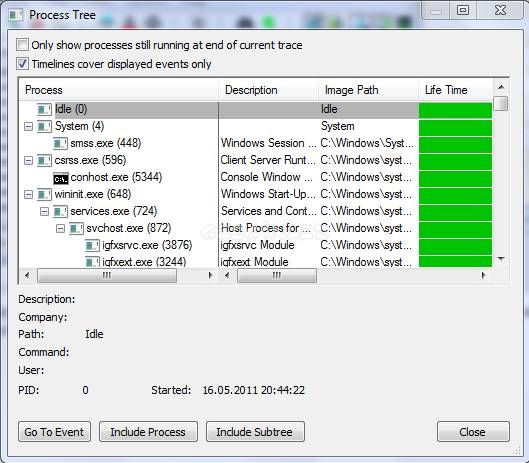The image size is (529, 463).
Task: Click the smss.exe (448) process icon
Action: coord(60,143)
